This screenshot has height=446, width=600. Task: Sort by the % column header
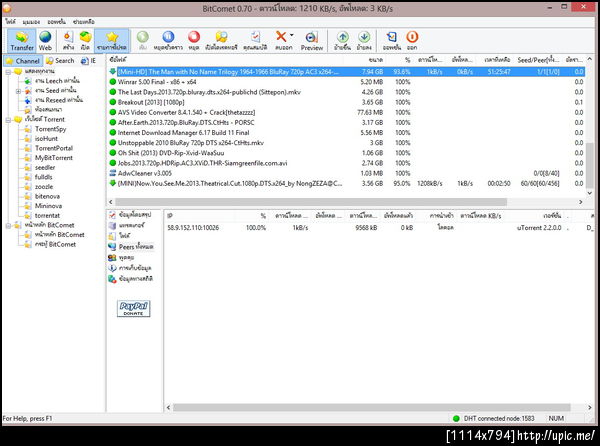(x=408, y=60)
